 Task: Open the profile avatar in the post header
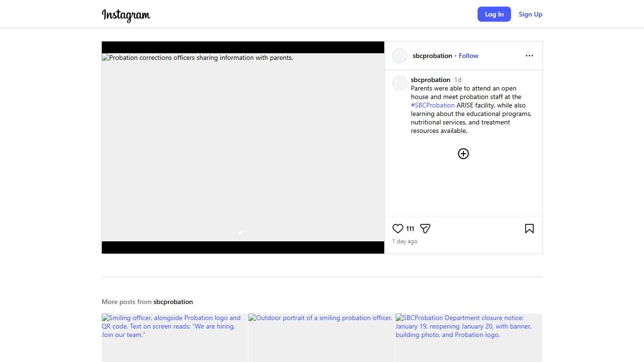(x=399, y=56)
